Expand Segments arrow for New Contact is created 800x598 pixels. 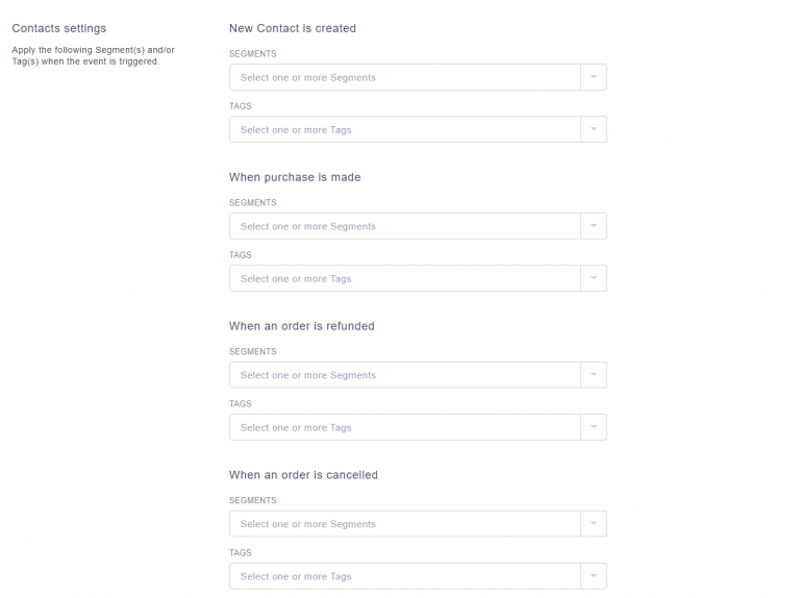pyautogui.click(x=593, y=77)
